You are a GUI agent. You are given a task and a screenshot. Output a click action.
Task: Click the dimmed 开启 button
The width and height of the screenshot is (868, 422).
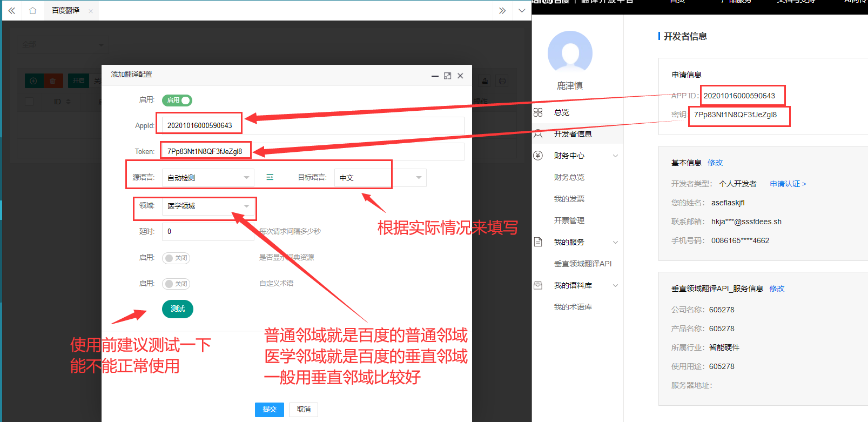point(79,81)
